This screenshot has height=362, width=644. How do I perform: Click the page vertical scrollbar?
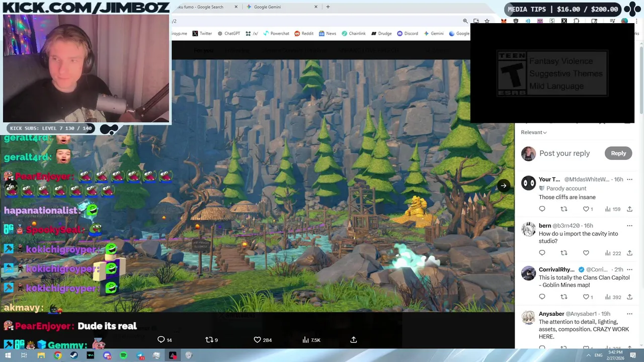pyautogui.click(x=641, y=80)
